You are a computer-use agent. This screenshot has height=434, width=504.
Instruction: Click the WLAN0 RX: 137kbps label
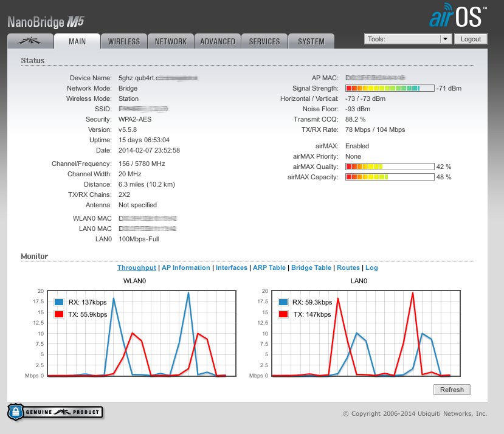[88, 302]
